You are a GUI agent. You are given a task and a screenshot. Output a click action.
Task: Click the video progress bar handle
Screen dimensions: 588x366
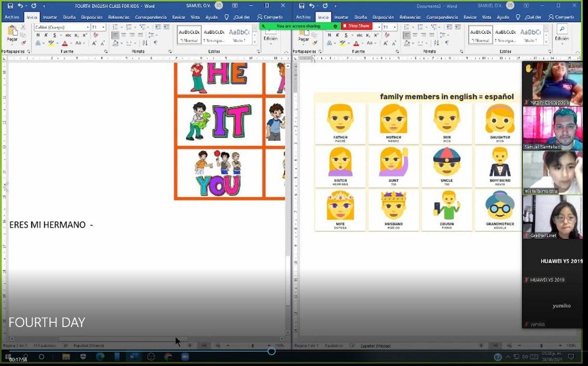271,351
